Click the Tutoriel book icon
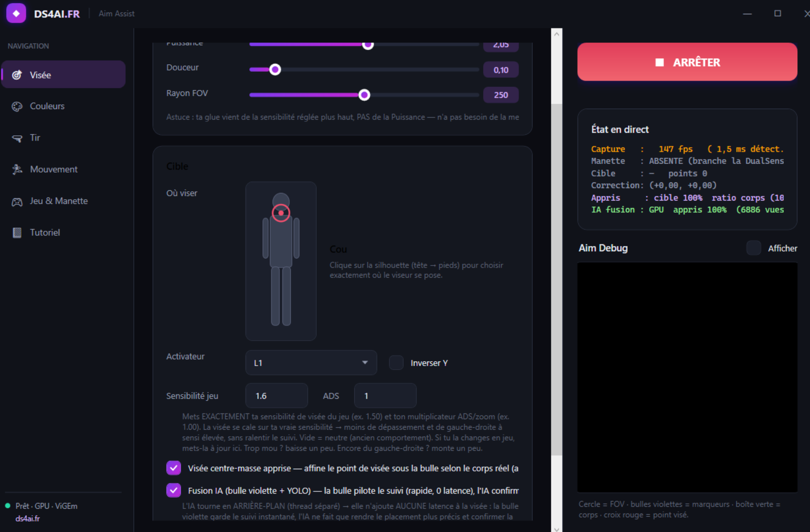 (x=17, y=232)
